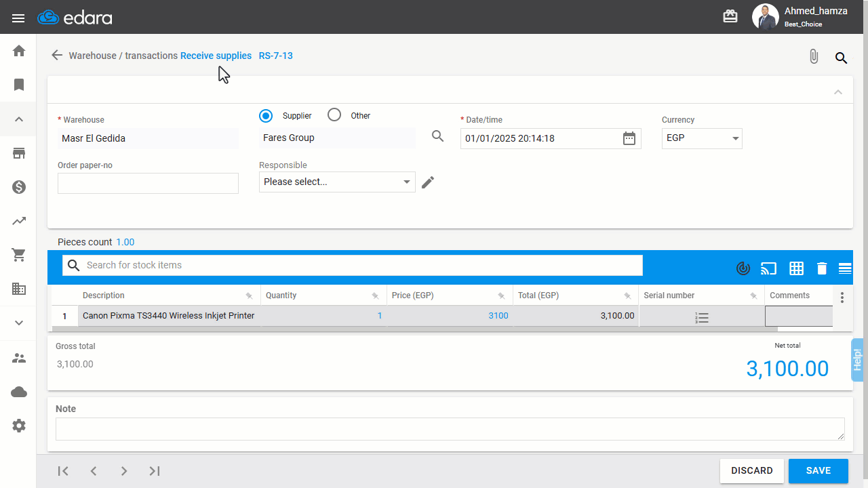This screenshot has width=868, height=488.
Task: Open the shopping cart sidebar icon
Action: coord(19,255)
